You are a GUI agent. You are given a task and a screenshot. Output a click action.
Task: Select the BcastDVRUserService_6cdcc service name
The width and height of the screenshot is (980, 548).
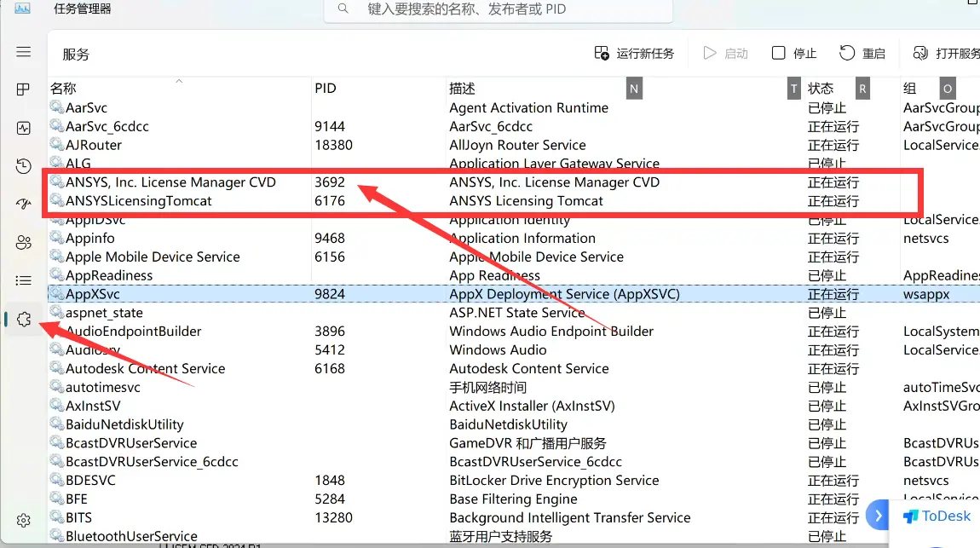[152, 462]
